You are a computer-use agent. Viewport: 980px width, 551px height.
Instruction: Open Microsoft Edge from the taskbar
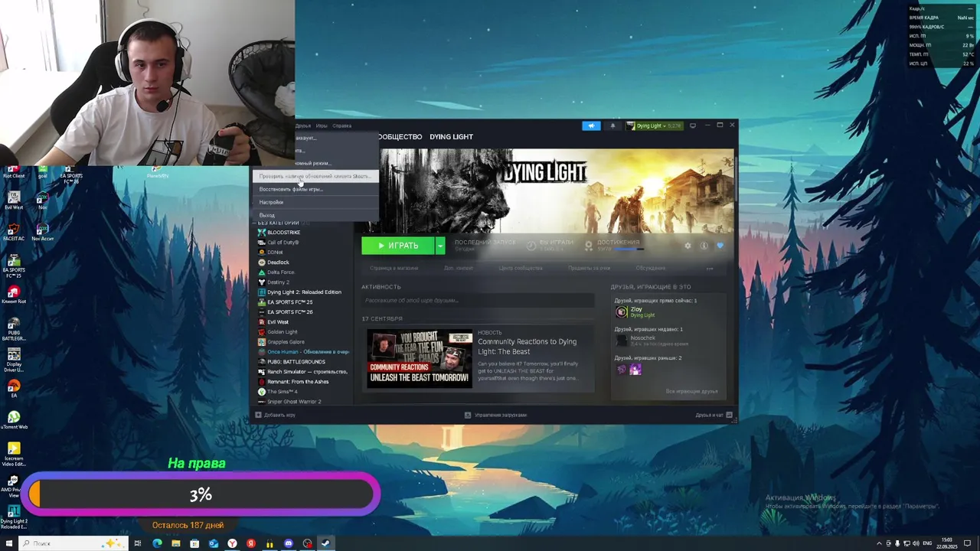point(157,543)
